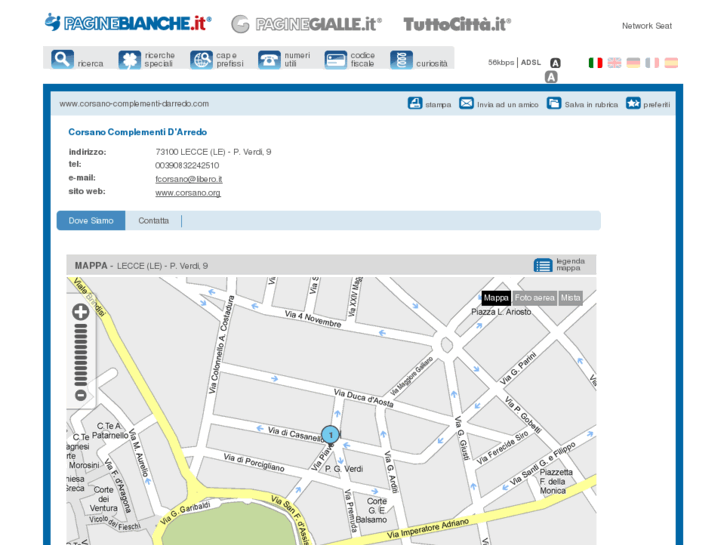Select the English flag language

pos(614,63)
